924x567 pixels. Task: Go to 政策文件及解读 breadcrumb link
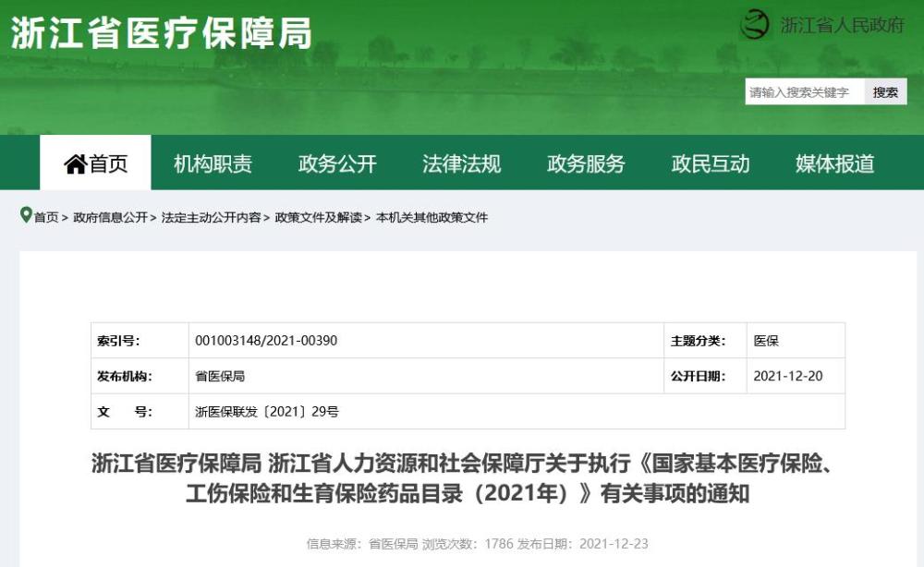click(318, 217)
